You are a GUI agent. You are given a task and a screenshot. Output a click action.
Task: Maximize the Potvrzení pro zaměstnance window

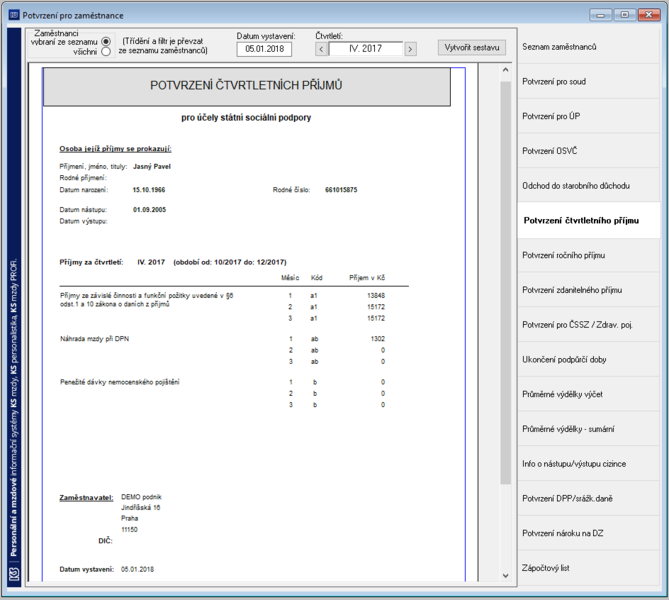click(x=625, y=15)
